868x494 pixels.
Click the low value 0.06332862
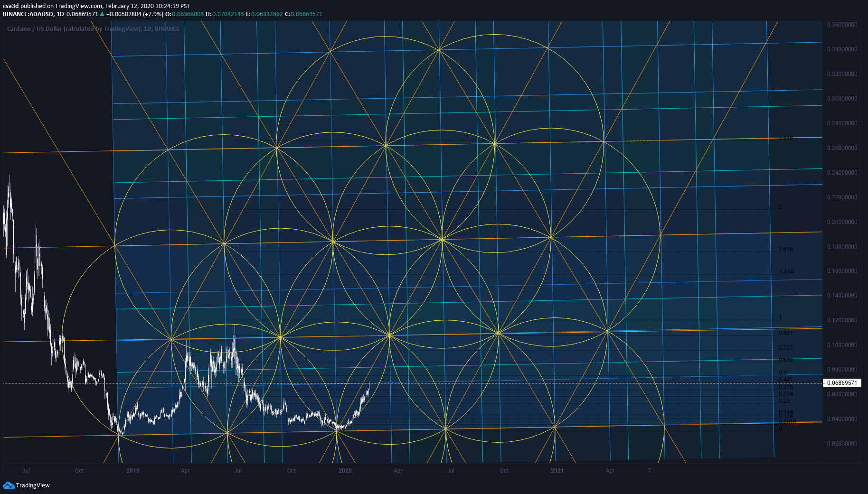coord(267,14)
